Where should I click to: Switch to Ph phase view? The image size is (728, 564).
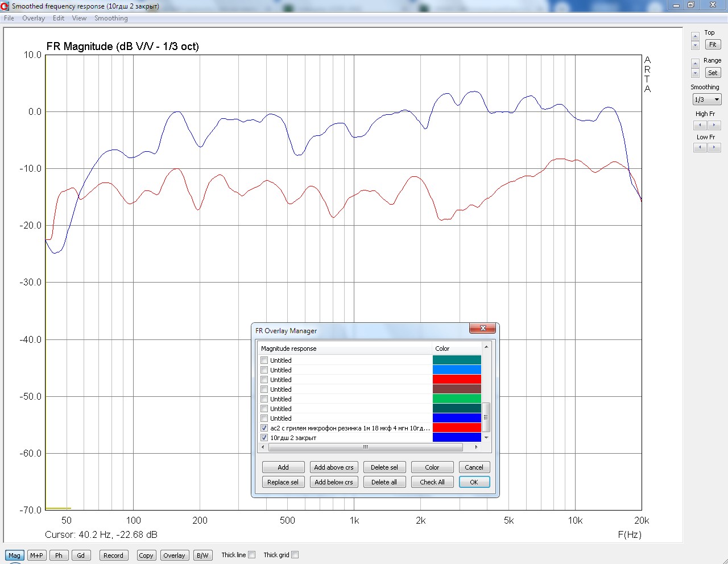coord(59,555)
